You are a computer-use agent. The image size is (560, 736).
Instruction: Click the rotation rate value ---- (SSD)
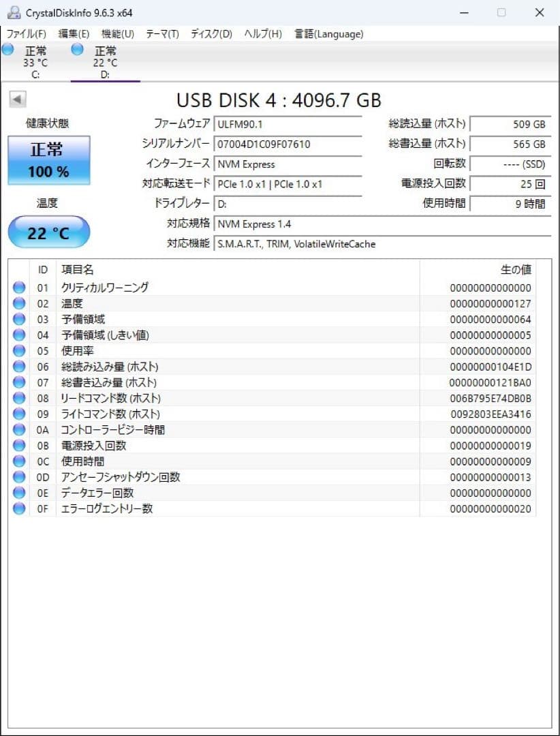(510, 164)
